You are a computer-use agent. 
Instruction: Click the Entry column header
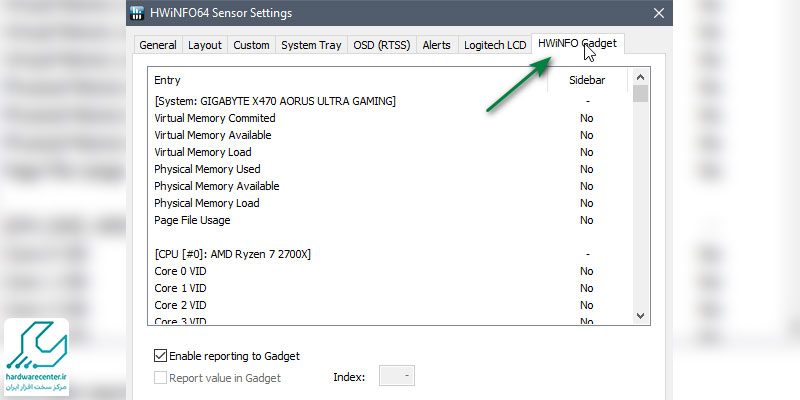click(x=347, y=80)
